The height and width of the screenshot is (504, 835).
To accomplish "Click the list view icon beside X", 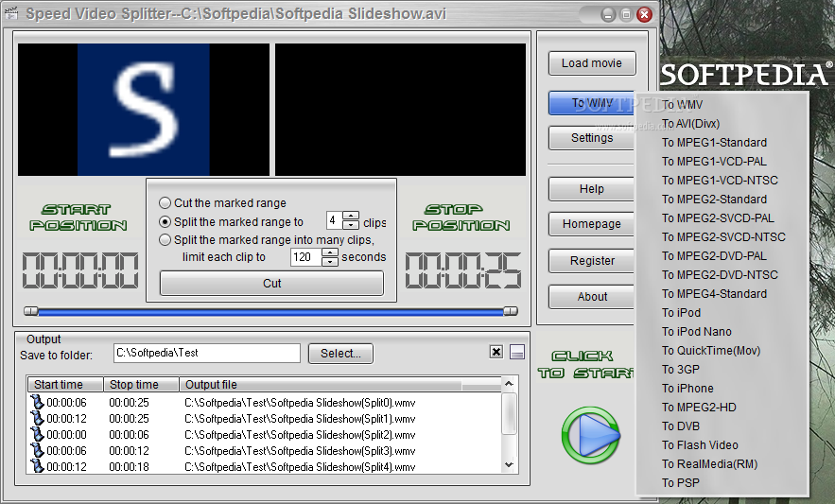I will click(x=517, y=352).
